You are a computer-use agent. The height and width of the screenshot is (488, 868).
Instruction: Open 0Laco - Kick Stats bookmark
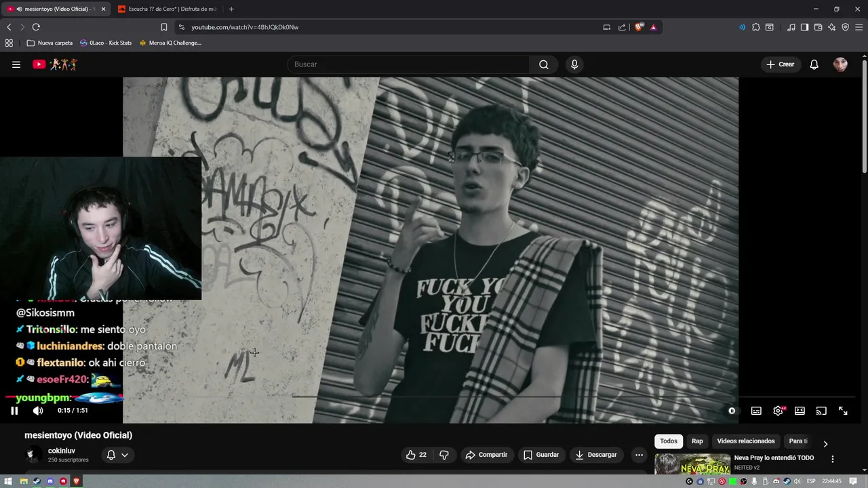[x=105, y=43]
